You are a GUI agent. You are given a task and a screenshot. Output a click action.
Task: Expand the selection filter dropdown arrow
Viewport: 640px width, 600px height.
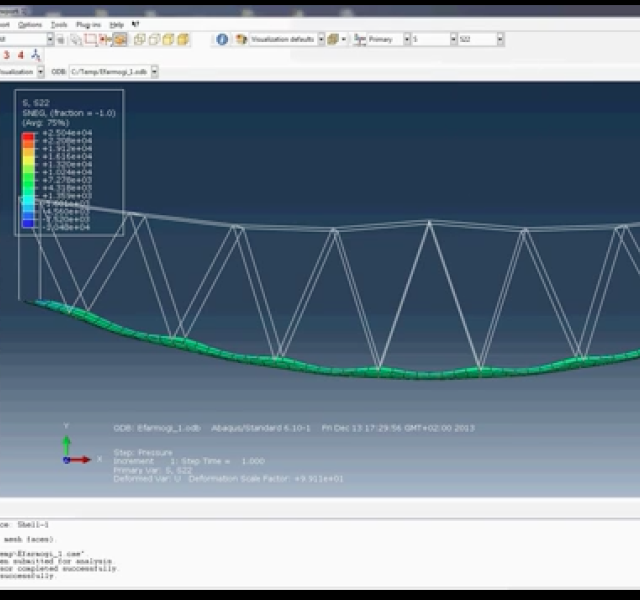pyautogui.click(x=50, y=39)
